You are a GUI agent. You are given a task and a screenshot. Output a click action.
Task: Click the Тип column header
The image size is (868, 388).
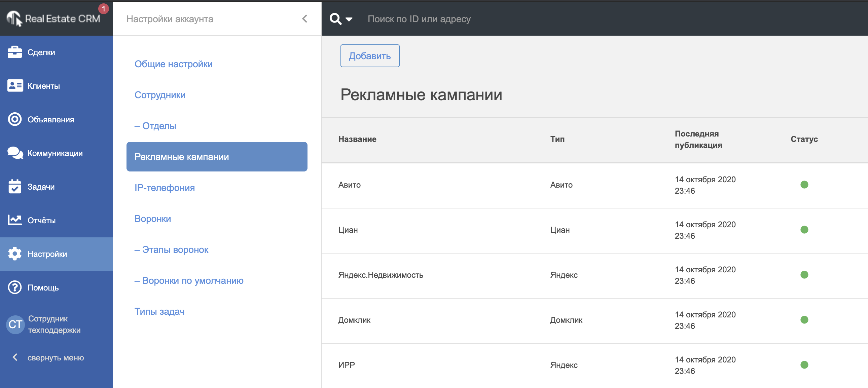point(557,139)
